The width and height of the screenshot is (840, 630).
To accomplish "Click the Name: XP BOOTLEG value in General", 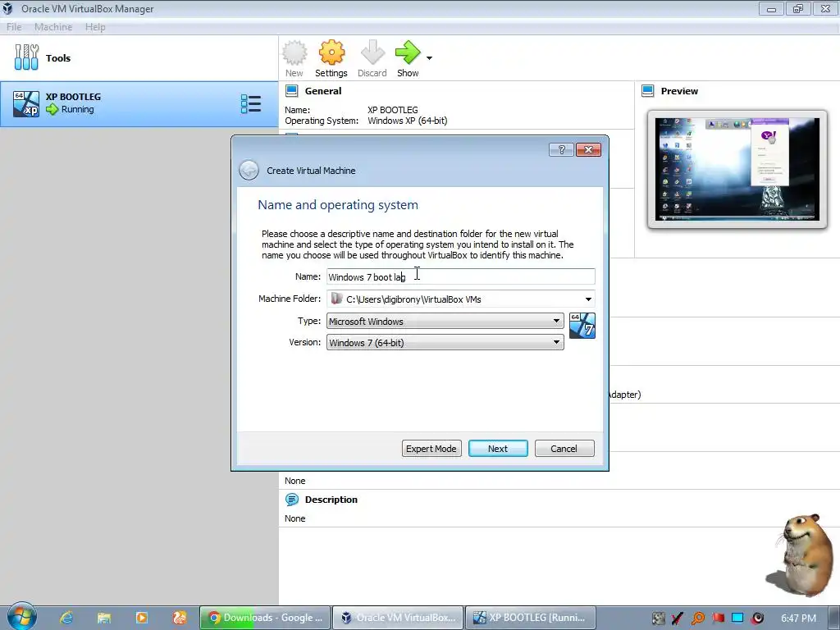I will point(393,110).
